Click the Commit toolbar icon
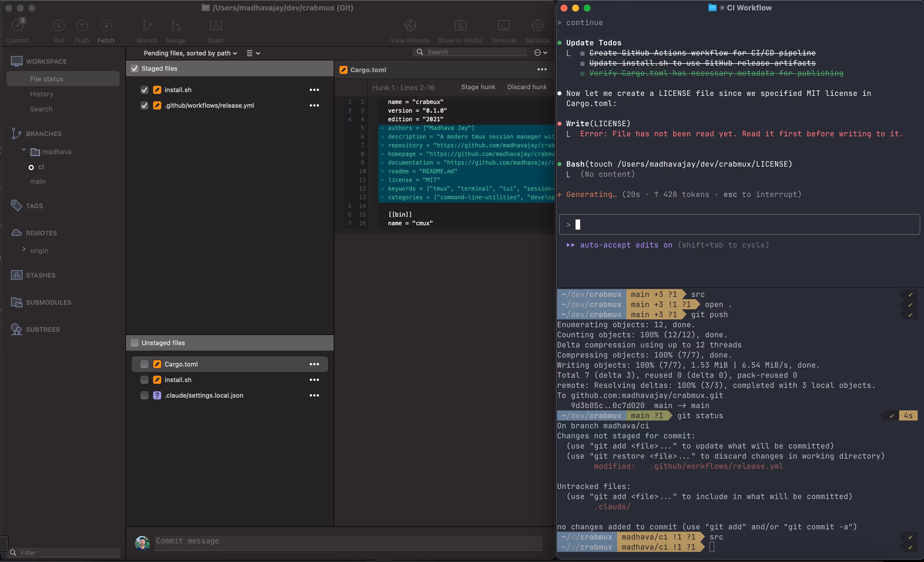Screen dimensions: 924x562 tap(17, 25)
